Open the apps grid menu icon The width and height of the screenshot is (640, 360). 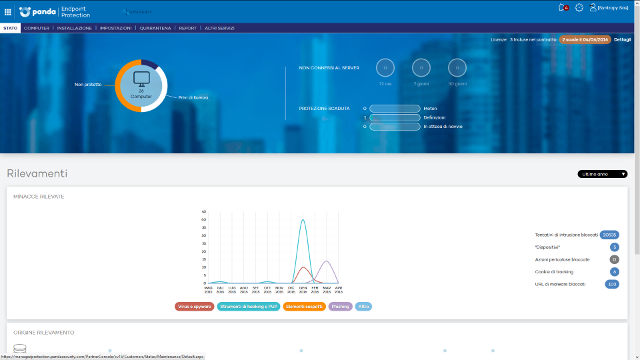pos(8,12)
